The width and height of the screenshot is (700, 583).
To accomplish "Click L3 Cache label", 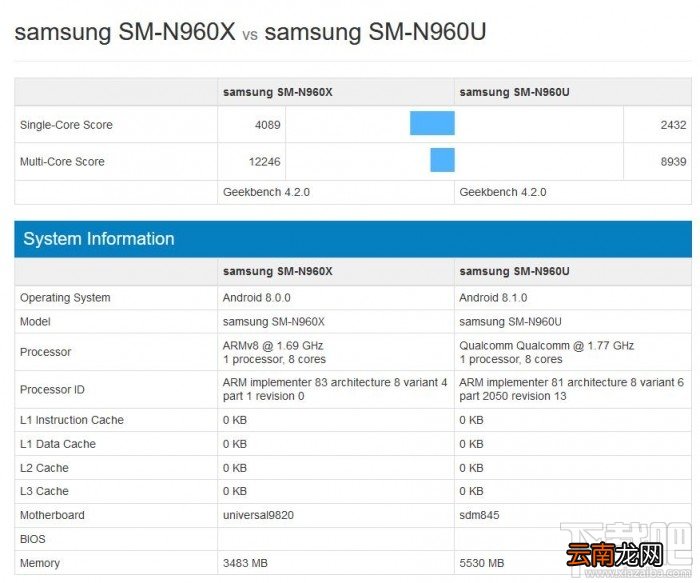I will (x=44, y=491).
